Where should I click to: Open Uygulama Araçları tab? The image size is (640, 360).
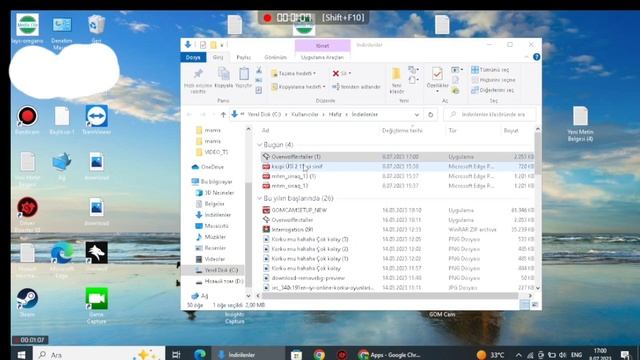click(322, 58)
